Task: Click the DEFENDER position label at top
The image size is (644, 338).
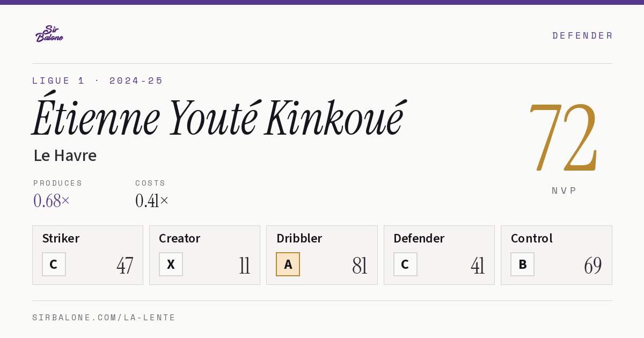Action: [x=582, y=35]
